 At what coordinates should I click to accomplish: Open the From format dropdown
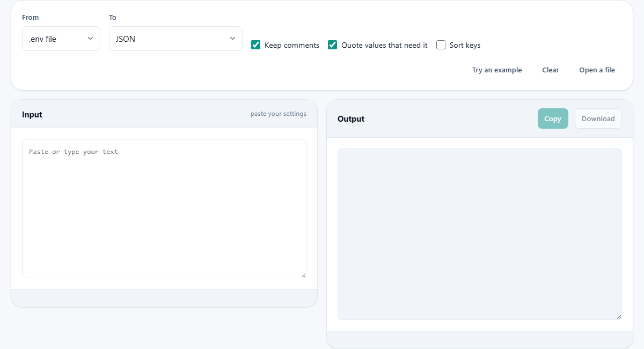(61, 39)
